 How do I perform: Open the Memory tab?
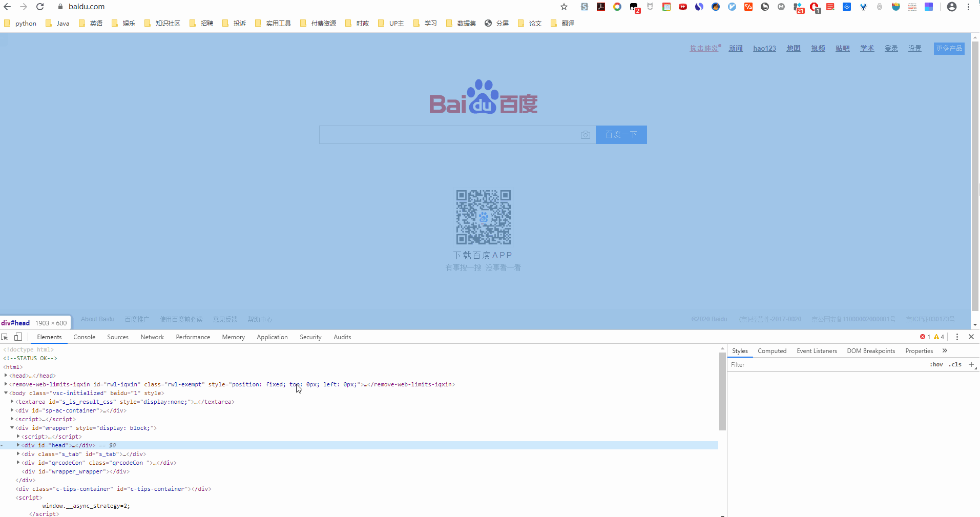(x=234, y=337)
